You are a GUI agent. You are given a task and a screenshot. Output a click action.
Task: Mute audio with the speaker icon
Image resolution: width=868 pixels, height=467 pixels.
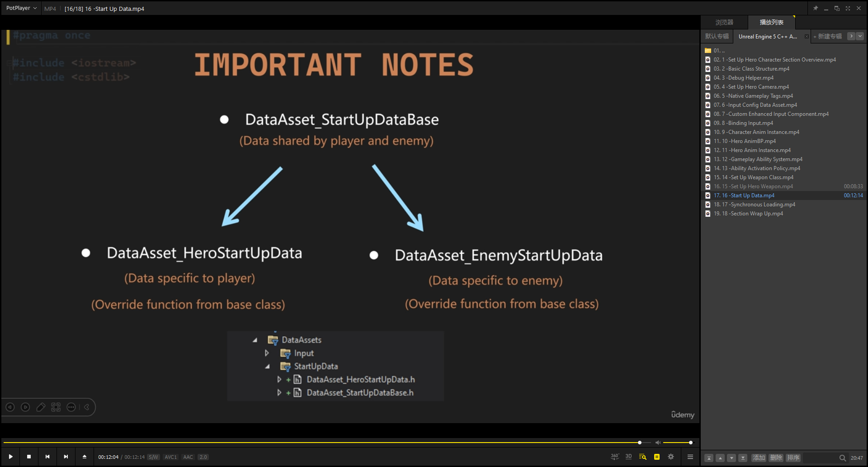(x=658, y=442)
